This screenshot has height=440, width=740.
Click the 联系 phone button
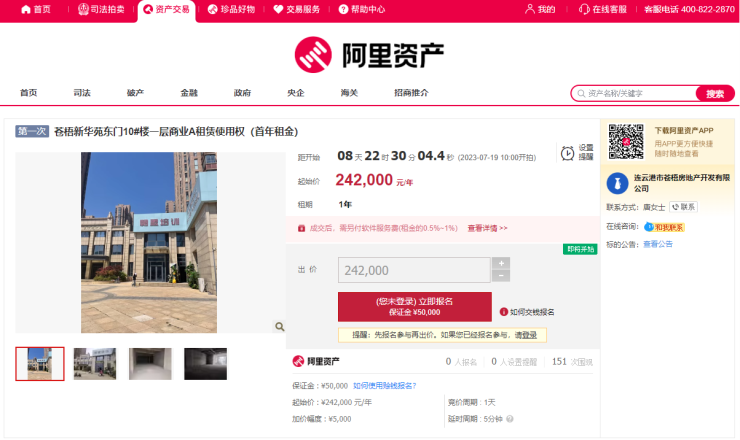coord(683,207)
